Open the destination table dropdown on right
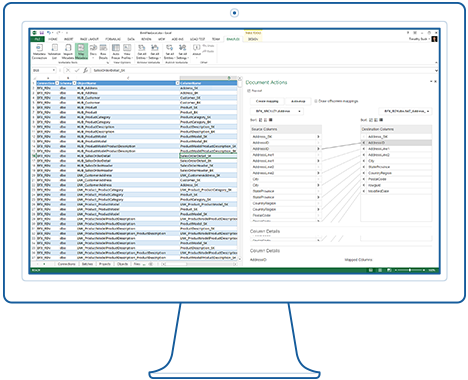 405,111
